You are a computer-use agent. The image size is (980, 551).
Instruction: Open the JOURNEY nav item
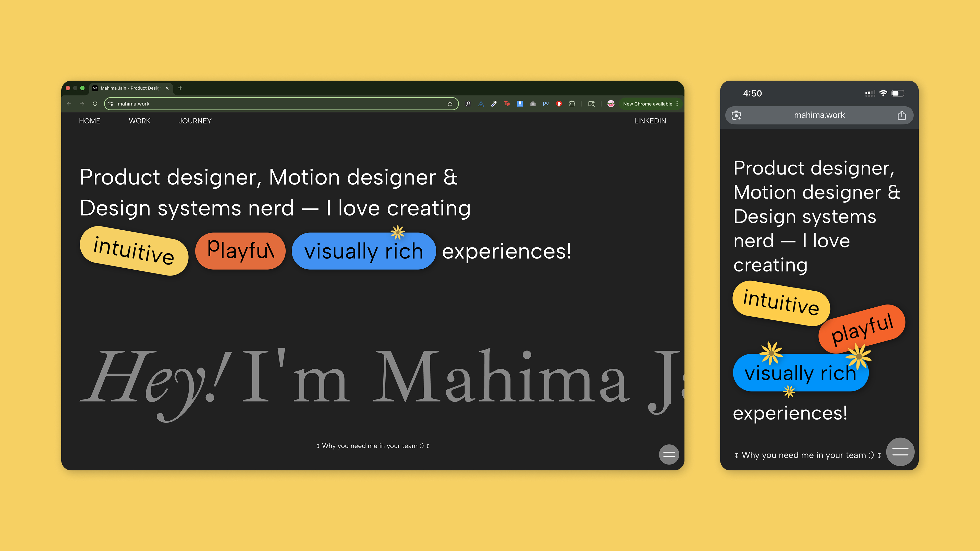(195, 121)
